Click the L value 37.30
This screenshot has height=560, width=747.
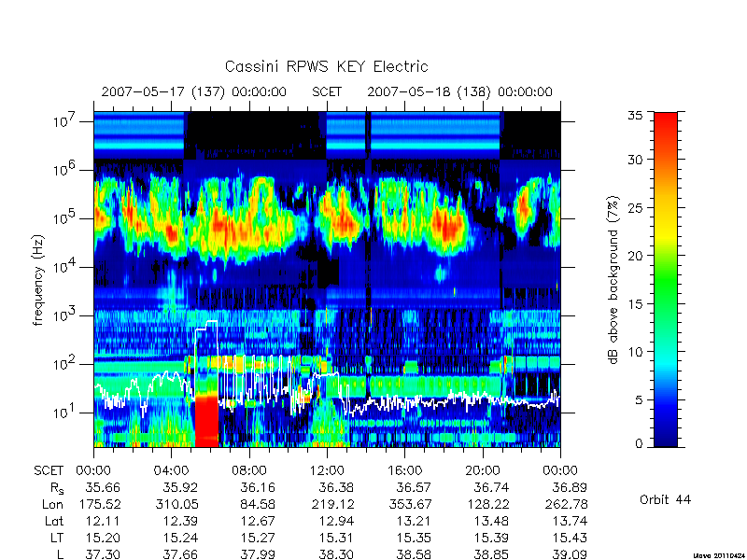coord(103,554)
